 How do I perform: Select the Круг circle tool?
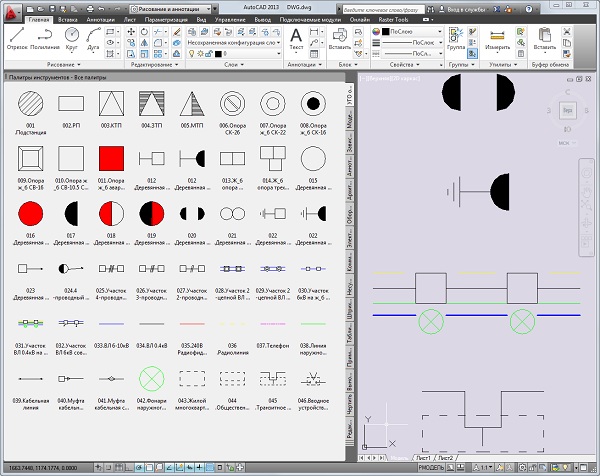point(72,36)
